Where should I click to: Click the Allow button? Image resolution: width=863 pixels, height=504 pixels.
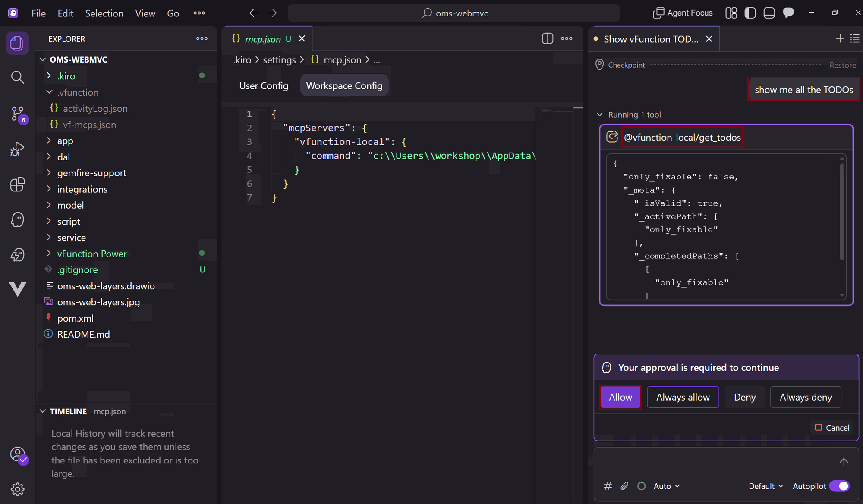pos(620,397)
